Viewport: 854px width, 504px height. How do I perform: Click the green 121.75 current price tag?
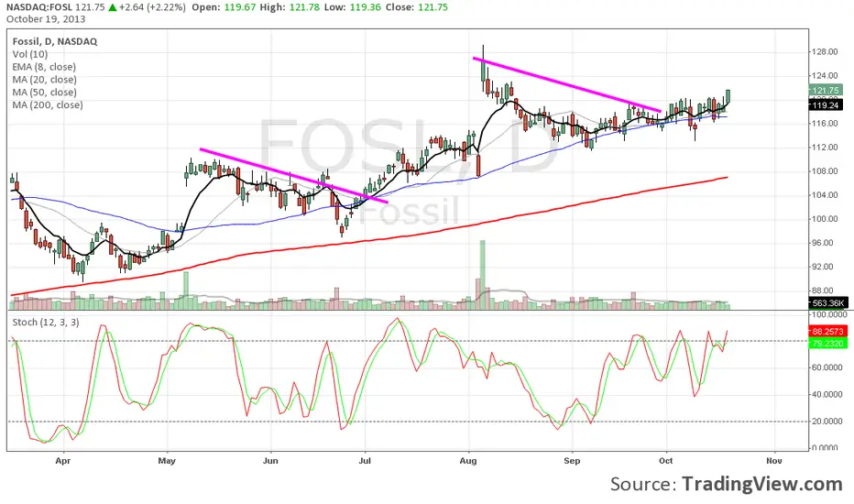[x=826, y=90]
